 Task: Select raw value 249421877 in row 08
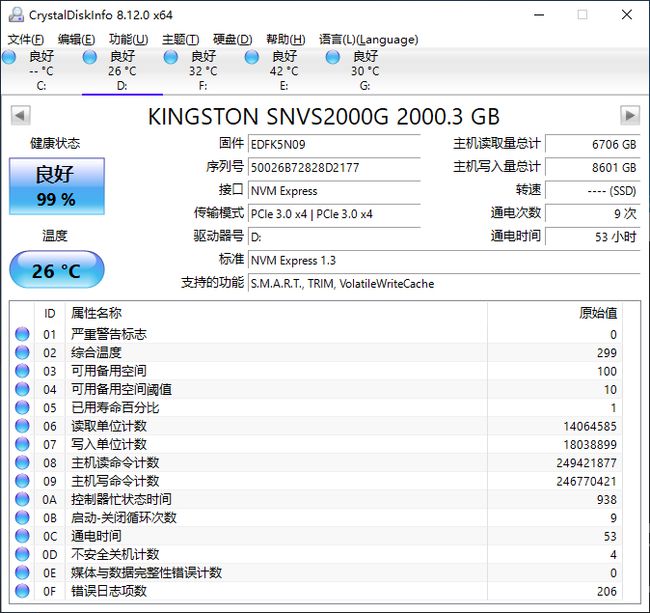(586, 463)
